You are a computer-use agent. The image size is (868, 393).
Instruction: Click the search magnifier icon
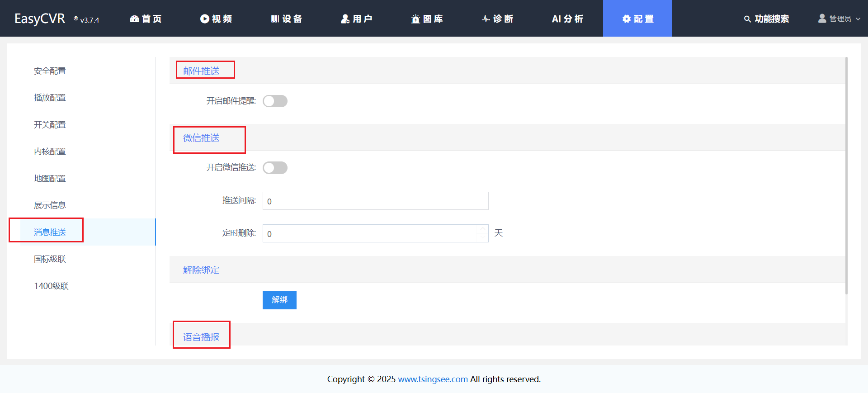[747, 19]
